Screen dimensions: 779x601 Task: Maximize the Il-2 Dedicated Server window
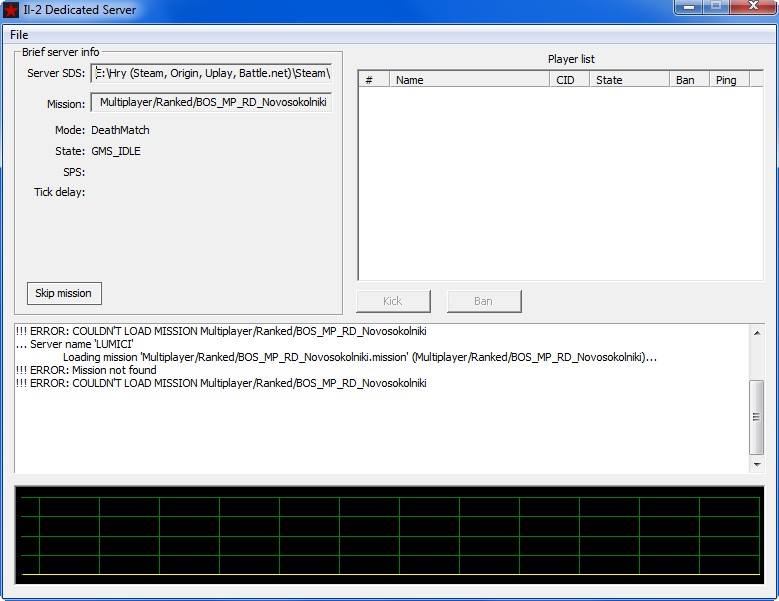click(x=716, y=6)
